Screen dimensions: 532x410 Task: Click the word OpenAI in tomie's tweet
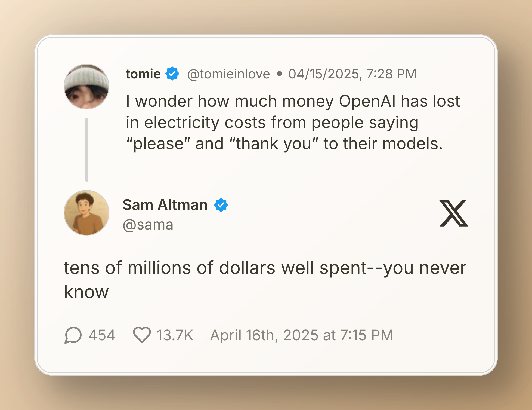click(x=367, y=101)
